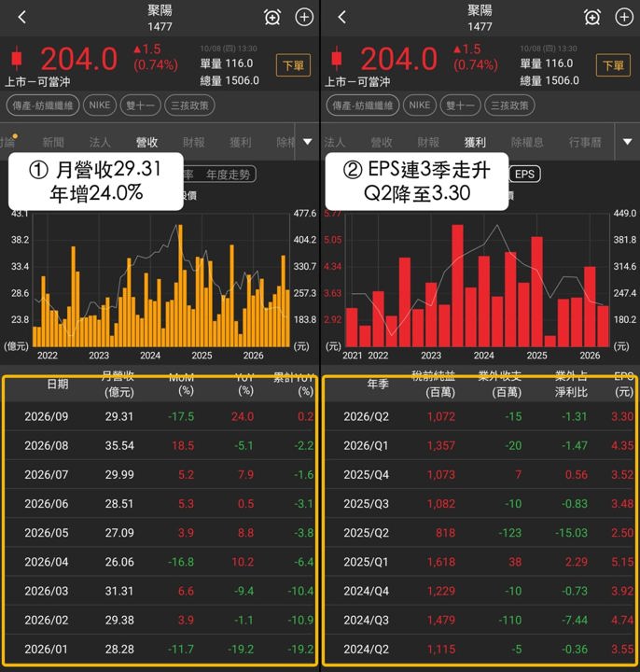Switch to 財報 tab in left panel
The width and height of the screenshot is (640, 672).
pyautogui.click(x=194, y=142)
